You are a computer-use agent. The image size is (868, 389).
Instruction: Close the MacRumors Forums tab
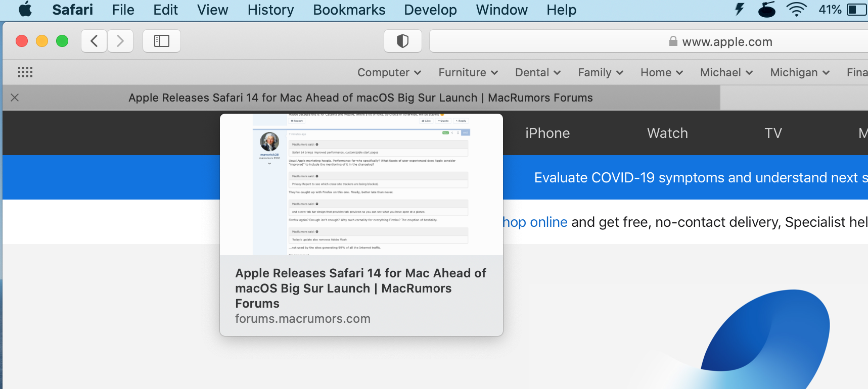click(x=15, y=98)
